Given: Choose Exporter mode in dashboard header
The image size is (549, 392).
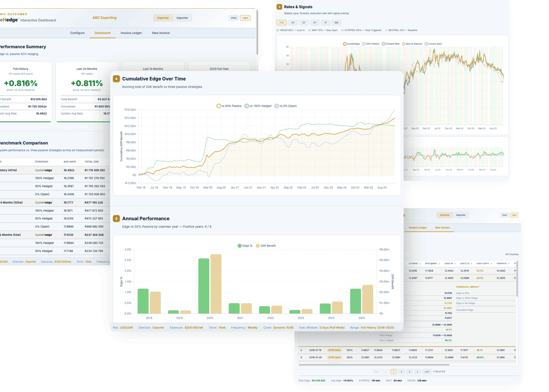Looking at the screenshot, I should (163, 18).
